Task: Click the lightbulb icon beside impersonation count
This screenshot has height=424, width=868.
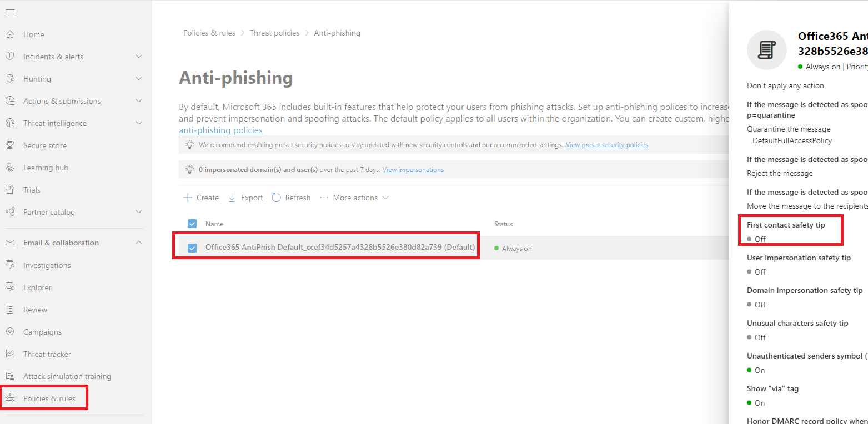Action: (x=190, y=170)
